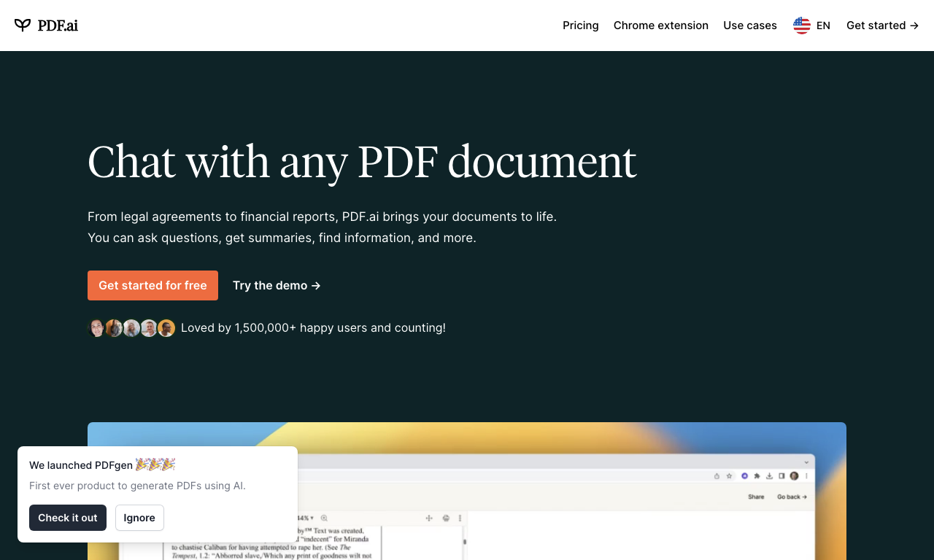Open the Chrome extension page
934x560 pixels.
pyautogui.click(x=661, y=26)
